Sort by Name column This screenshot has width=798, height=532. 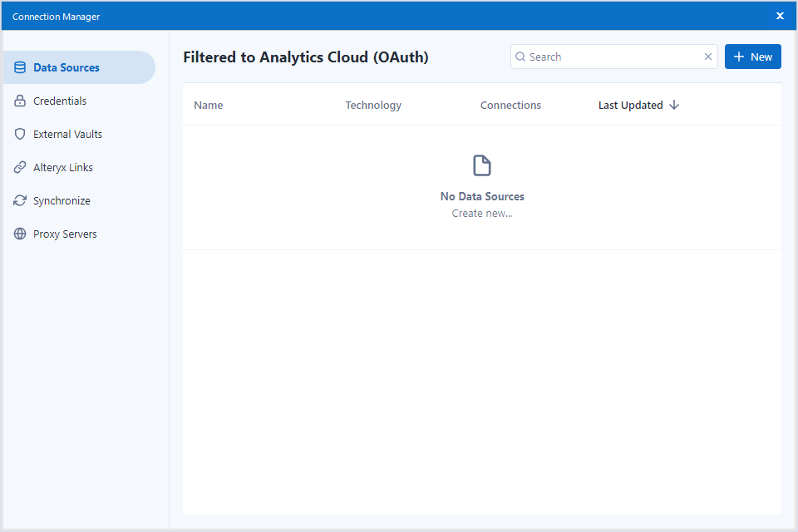coord(208,105)
